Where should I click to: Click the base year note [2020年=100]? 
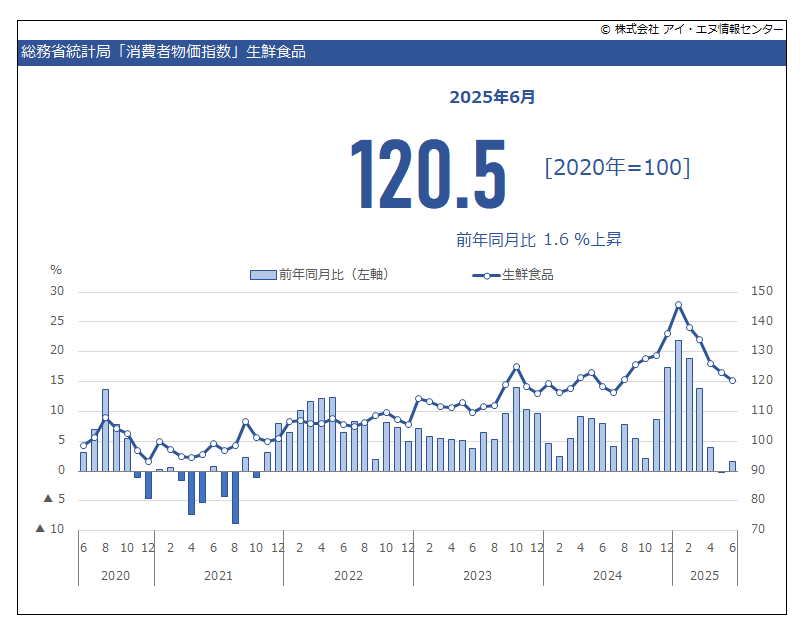[617, 167]
